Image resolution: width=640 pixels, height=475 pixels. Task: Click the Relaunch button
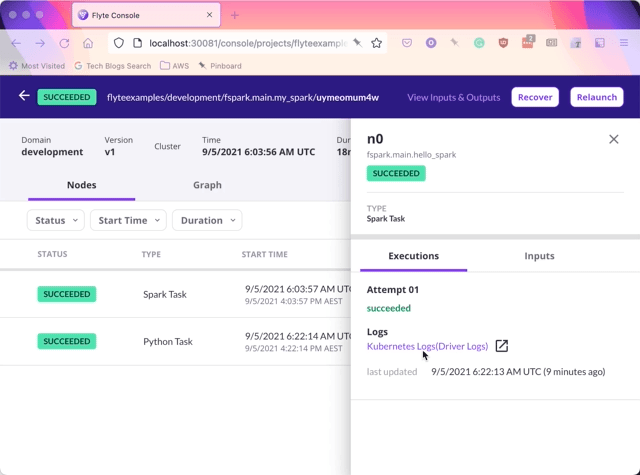click(597, 97)
